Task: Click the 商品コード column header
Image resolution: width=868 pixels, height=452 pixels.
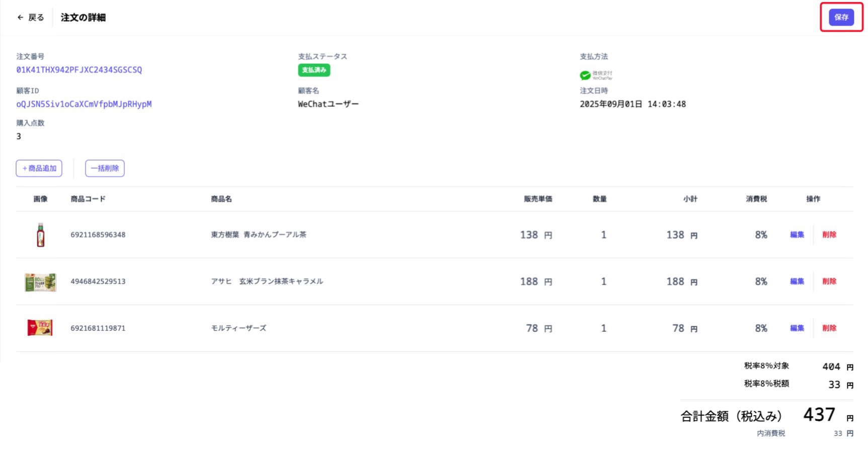Action: (88, 199)
